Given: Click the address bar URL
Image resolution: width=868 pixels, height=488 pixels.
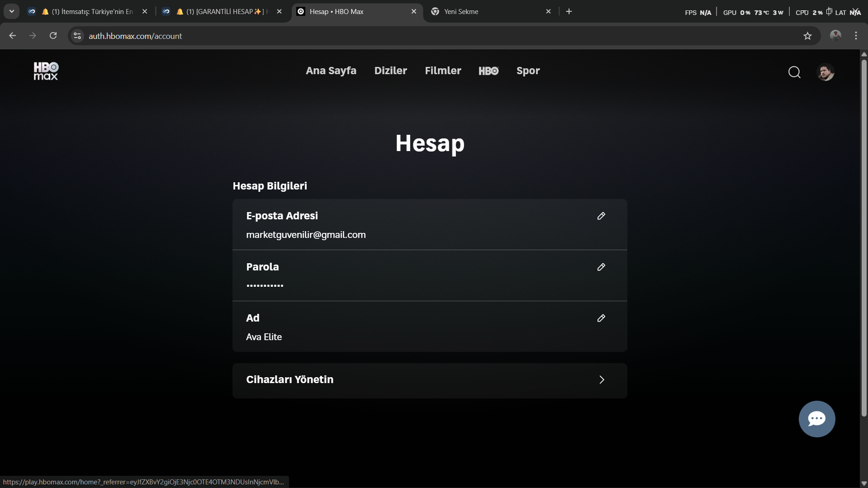Looking at the screenshot, I should 135,36.
